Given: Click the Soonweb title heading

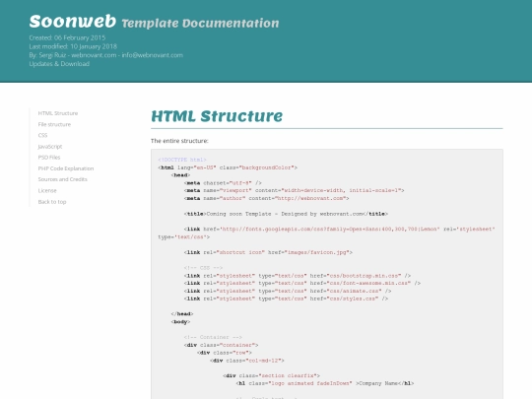Looking at the screenshot, I should [73, 22].
